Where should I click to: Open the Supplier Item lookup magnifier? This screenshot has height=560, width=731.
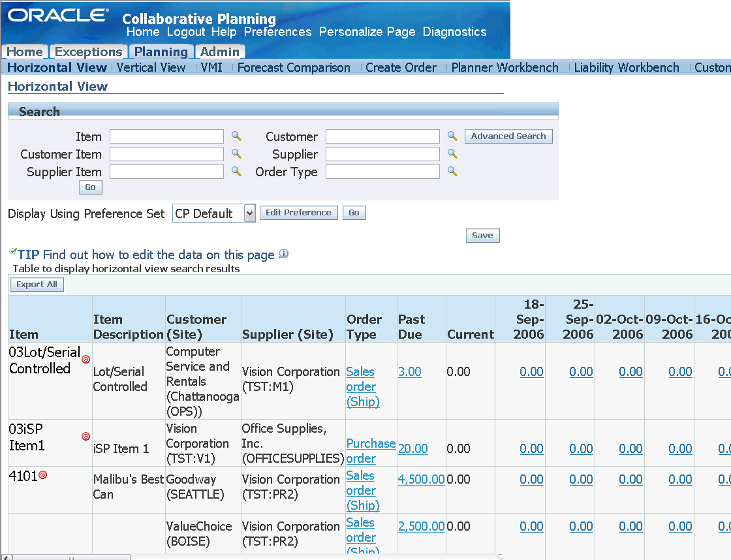(236, 172)
